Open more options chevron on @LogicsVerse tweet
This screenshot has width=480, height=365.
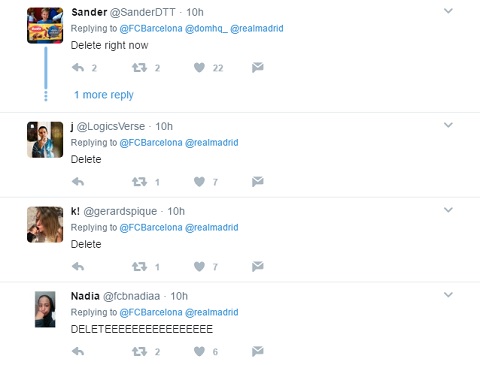coord(448,125)
